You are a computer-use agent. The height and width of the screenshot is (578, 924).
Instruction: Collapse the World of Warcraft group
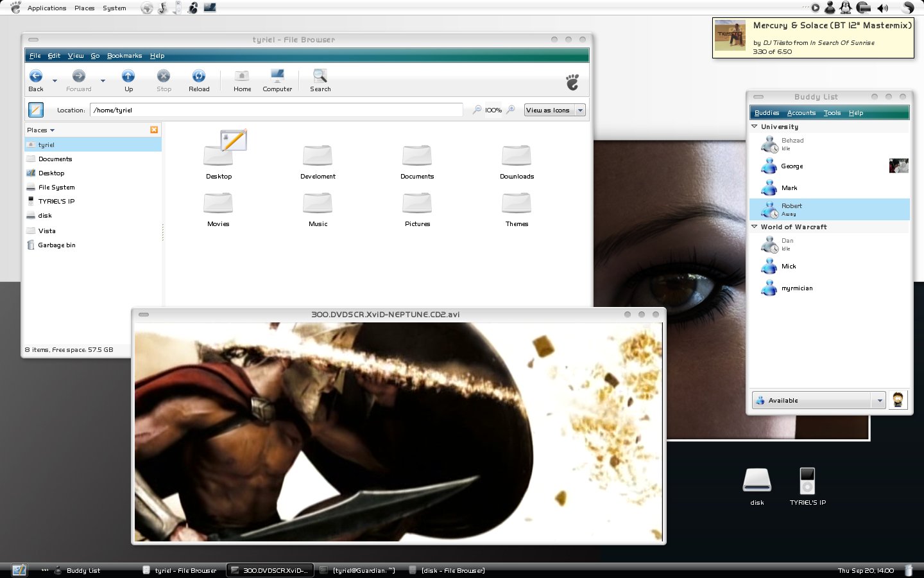point(755,227)
